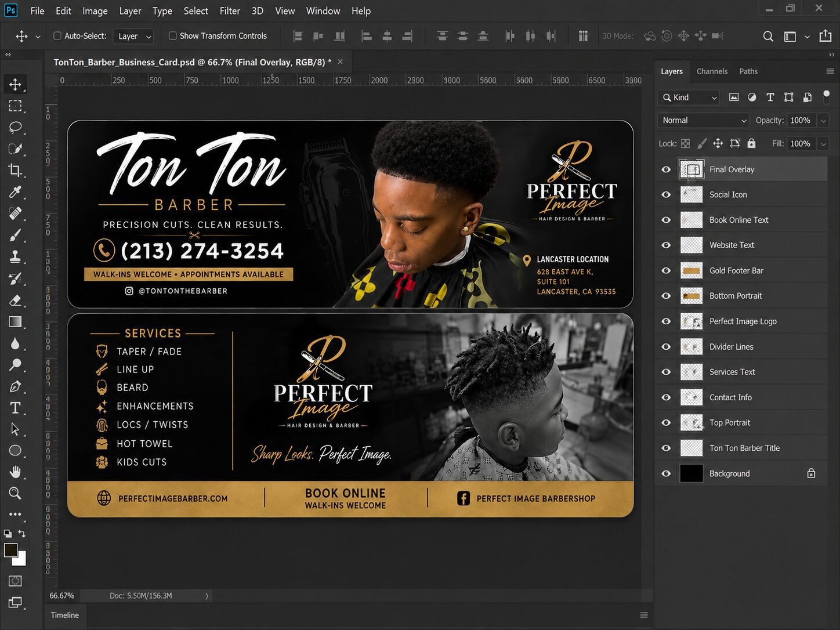This screenshot has width=840, height=630.
Task: Click the Opacity 100% value field
Action: (801, 120)
